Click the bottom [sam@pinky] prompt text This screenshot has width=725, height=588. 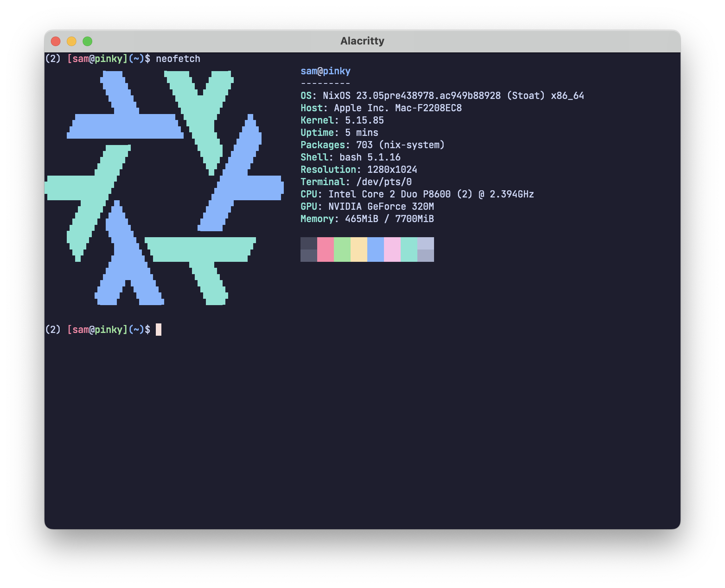[x=97, y=330]
